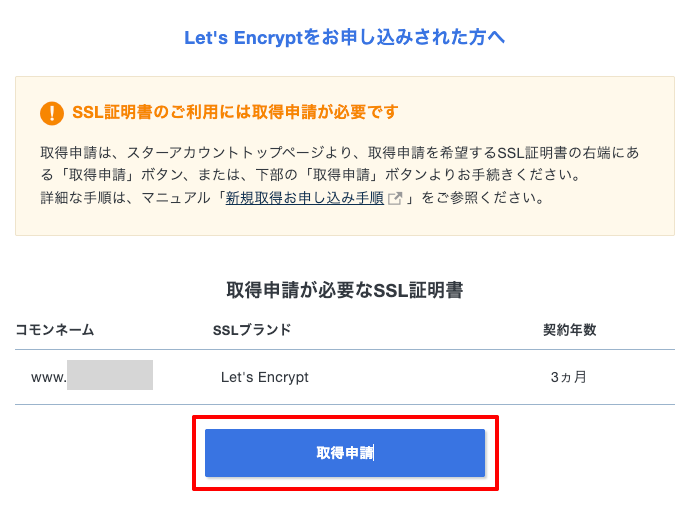Click the 取得申請が必要なSSL証明書 section heading
The image size is (689, 506).
pos(344,291)
